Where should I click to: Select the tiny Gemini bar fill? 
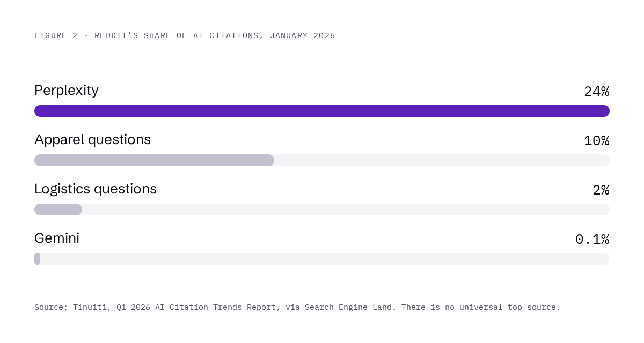pyautogui.click(x=37, y=259)
